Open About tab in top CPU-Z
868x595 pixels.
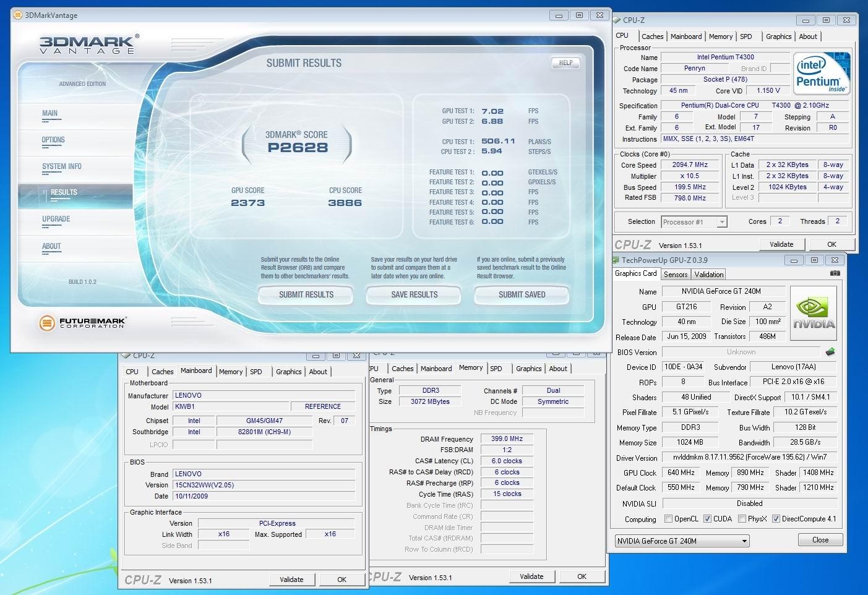808,36
